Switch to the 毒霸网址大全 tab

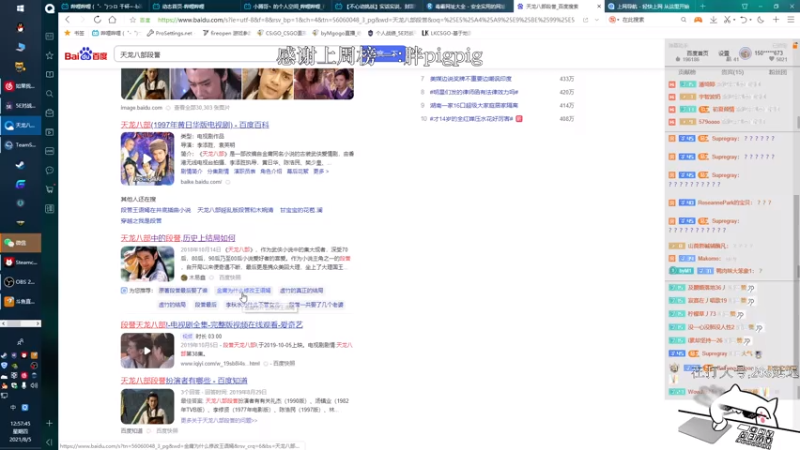pyautogui.click(x=467, y=6)
